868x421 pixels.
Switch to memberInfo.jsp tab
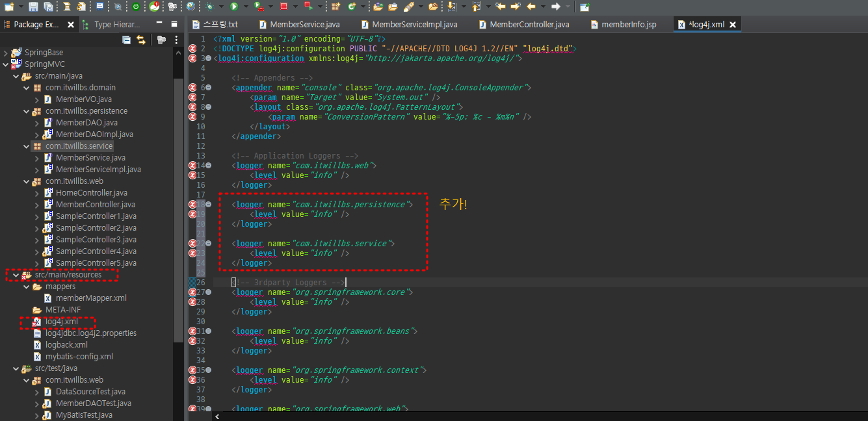pos(624,25)
